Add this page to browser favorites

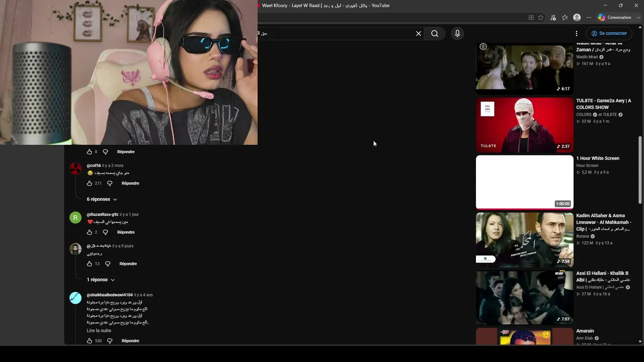click(541, 18)
